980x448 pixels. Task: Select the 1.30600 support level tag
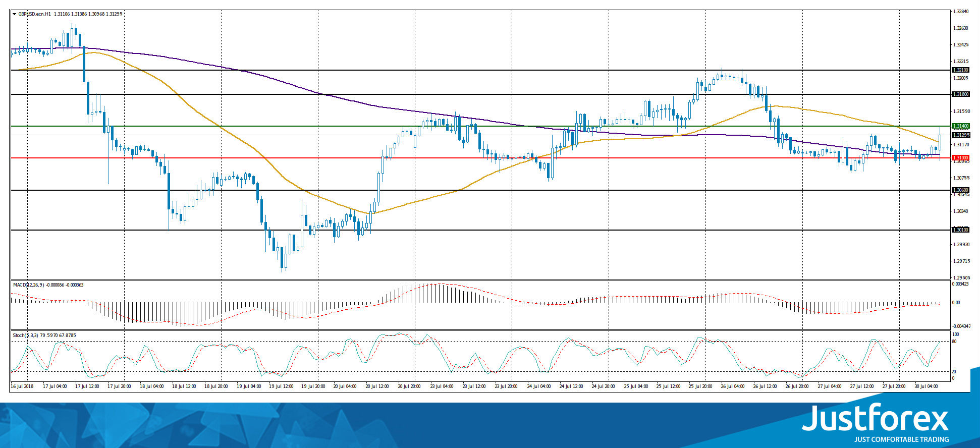960,190
